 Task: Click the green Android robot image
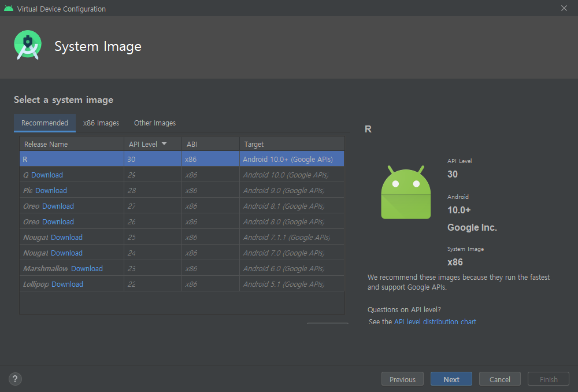click(x=406, y=192)
